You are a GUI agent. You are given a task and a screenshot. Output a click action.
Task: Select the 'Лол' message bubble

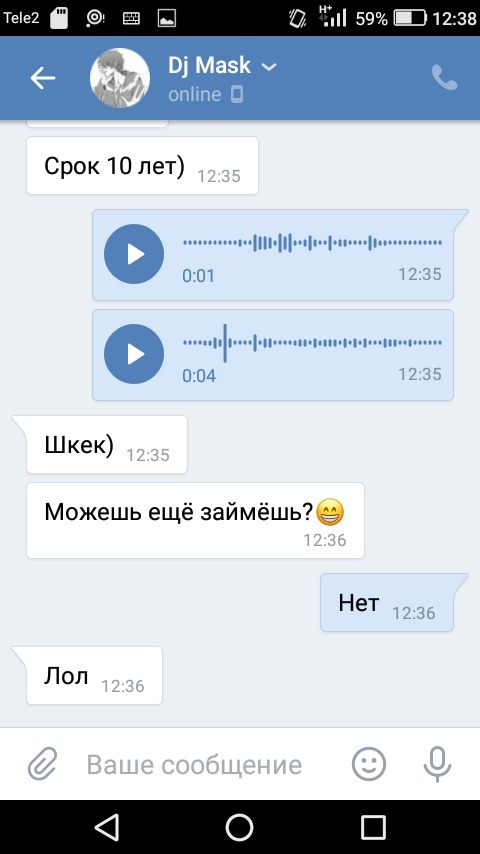pos(94,675)
